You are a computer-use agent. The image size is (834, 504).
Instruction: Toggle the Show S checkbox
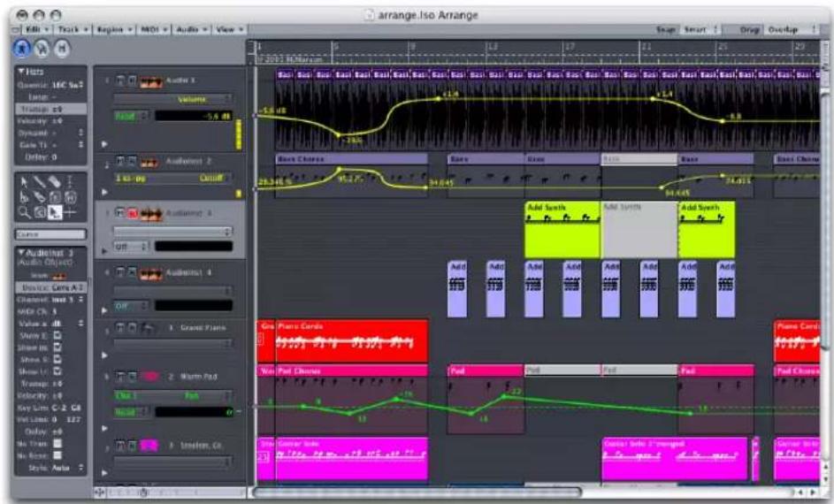point(57,360)
